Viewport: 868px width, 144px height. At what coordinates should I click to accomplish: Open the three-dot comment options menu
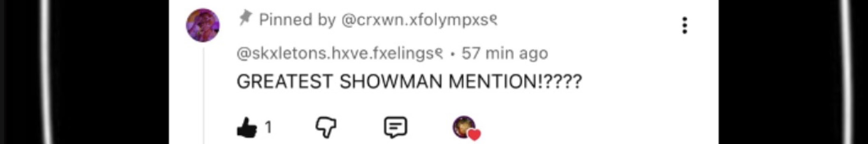click(x=685, y=25)
